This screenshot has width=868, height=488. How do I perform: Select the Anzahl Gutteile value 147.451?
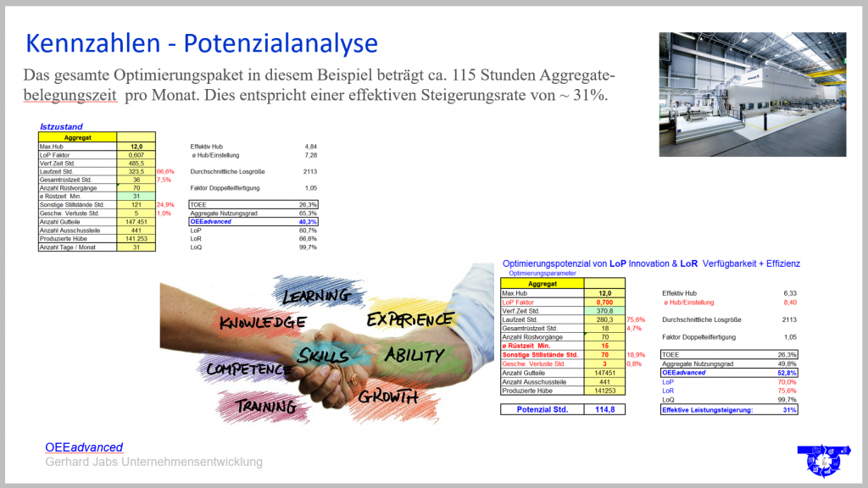click(x=136, y=221)
